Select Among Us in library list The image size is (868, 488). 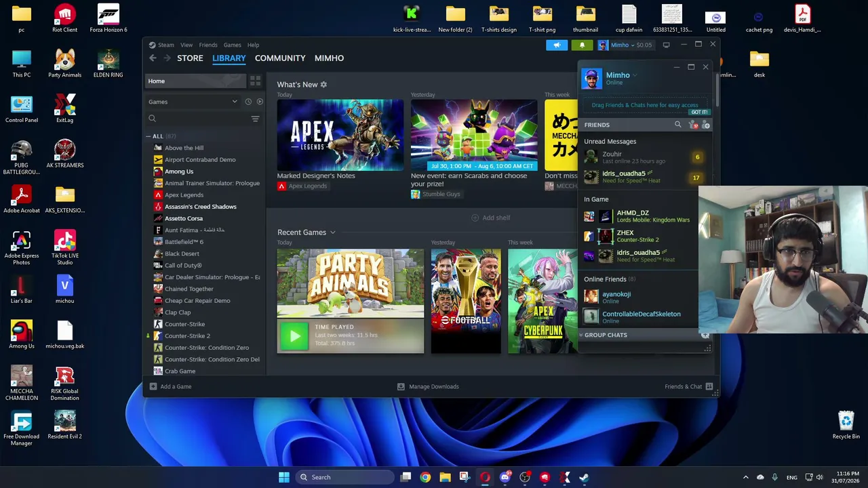coord(179,171)
